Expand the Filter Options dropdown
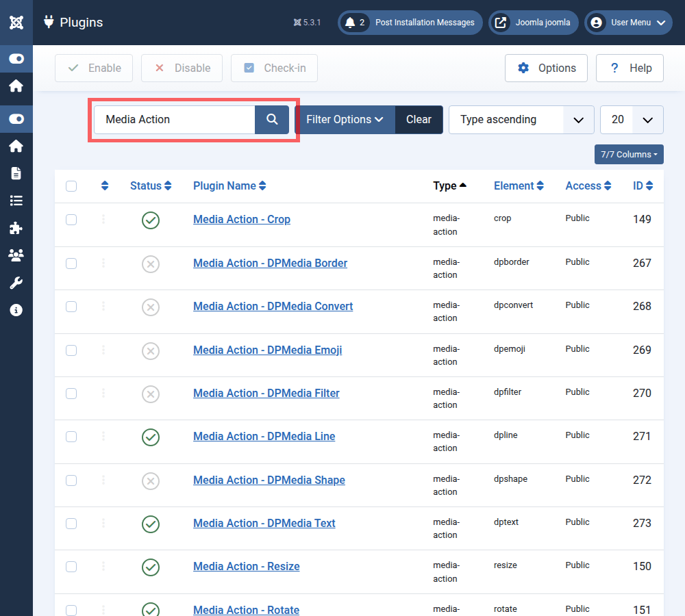The height and width of the screenshot is (616, 685). tap(344, 120)
